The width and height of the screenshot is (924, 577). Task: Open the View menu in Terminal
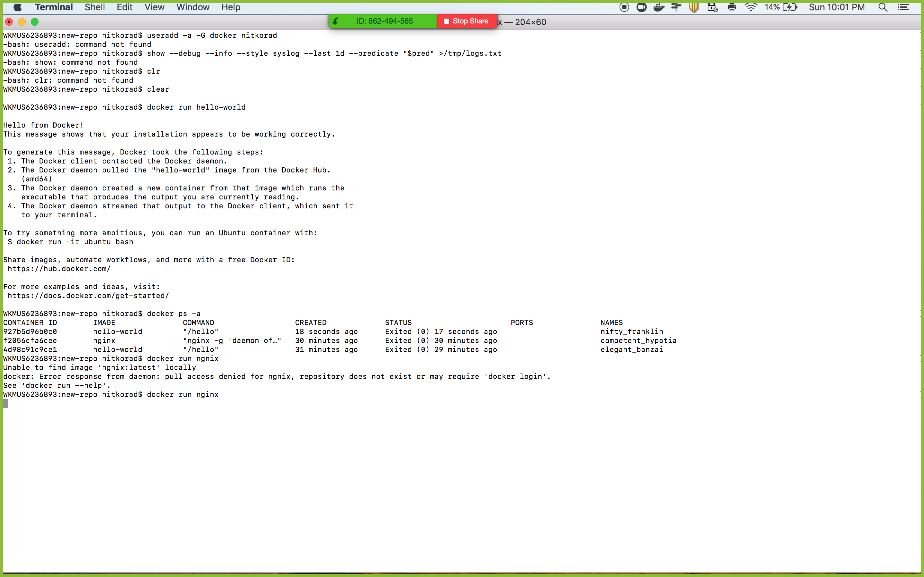click(154, 7)
